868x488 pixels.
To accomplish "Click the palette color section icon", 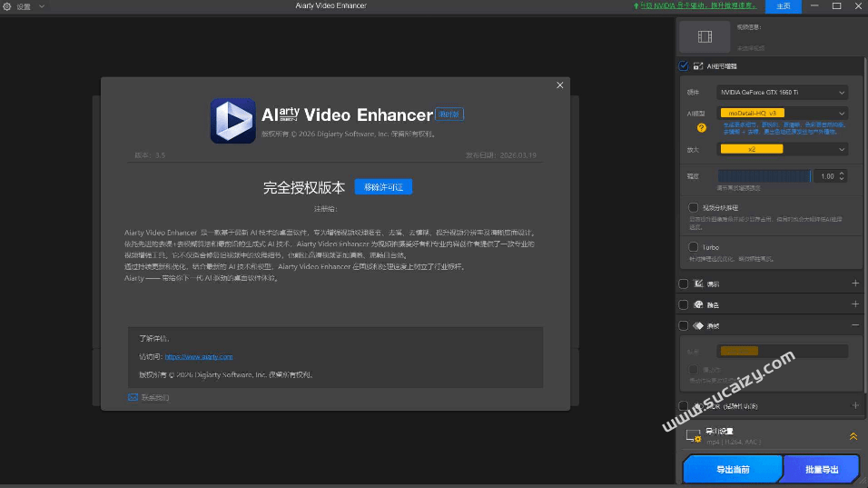I will pos(698,304).
